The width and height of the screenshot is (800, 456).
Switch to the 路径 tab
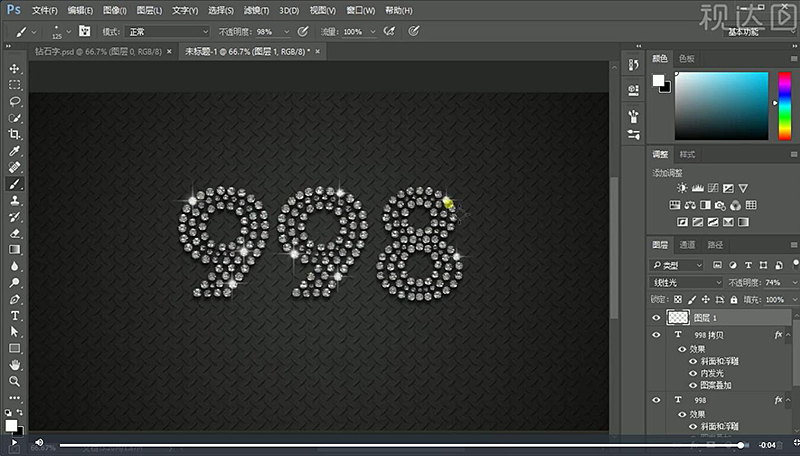click(715, 245)
